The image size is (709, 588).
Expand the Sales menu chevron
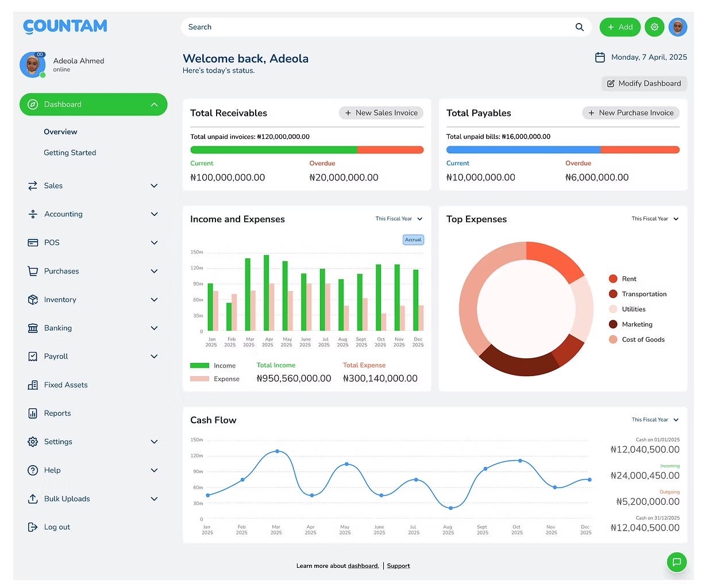coord(154,185)
